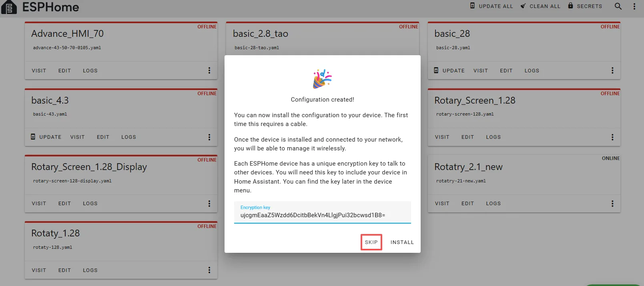This screenshot has width=644, height=286.
Task: Click Update on the basic_4.3 card
Action: 46,137
